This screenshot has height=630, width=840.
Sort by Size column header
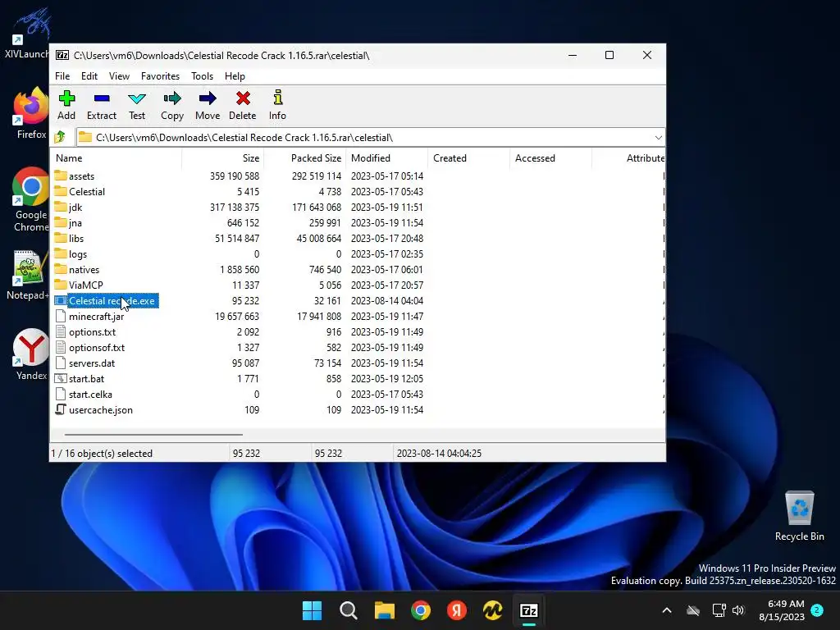coord(223,158)
